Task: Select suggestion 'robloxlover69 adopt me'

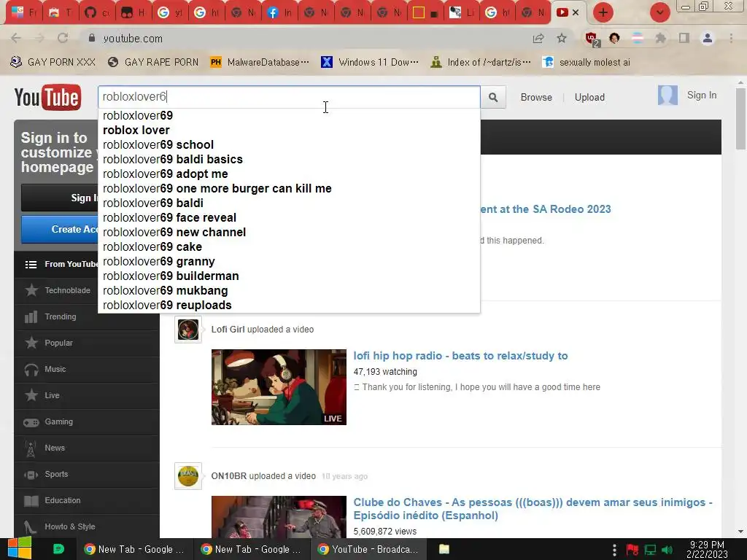Action: pos(289,174)
